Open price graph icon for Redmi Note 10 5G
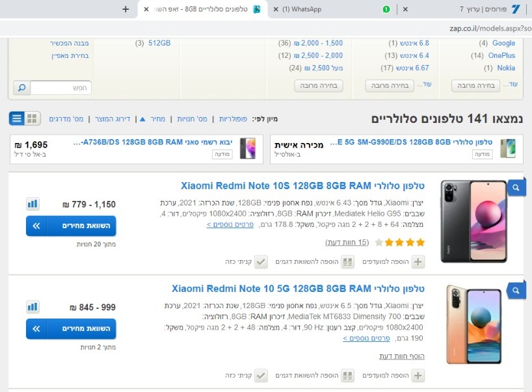This screenshot has height=392, width=532. [33, 307]
